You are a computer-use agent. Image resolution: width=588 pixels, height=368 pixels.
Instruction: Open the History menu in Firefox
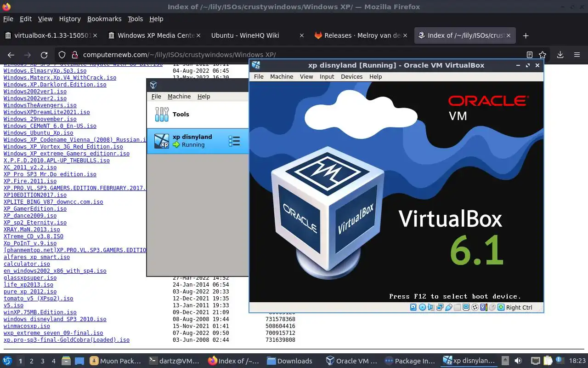point(70,19)
